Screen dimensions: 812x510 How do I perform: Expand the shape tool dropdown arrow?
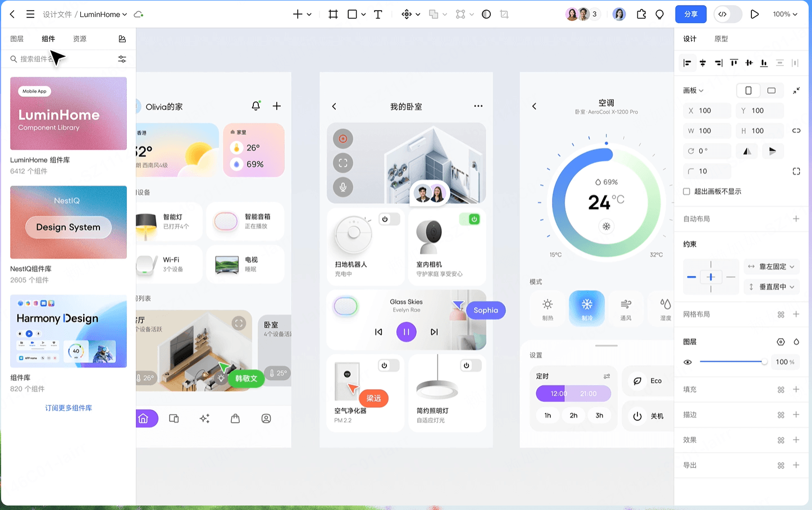(362, 14)
